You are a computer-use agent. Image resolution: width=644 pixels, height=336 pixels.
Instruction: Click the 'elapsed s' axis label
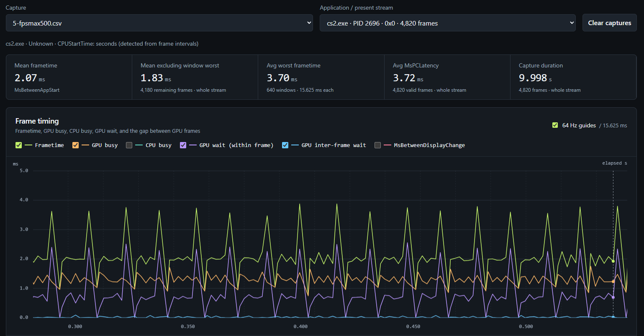click(x=615, y=163)
